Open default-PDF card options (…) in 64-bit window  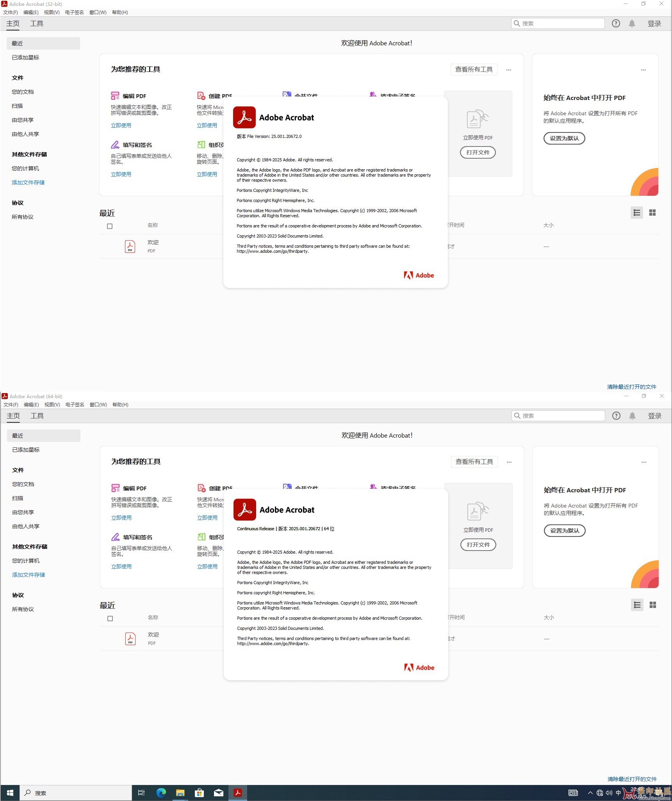[644, 462]
